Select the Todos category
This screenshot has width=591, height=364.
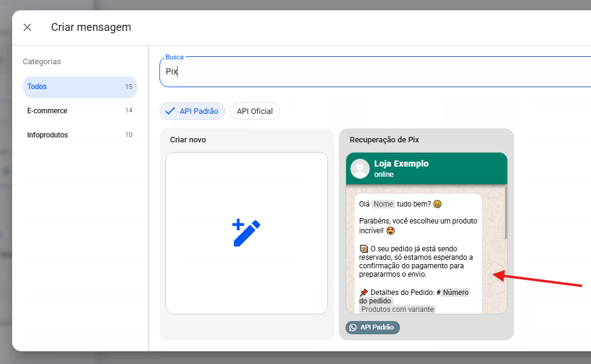[x=80, y=87]
